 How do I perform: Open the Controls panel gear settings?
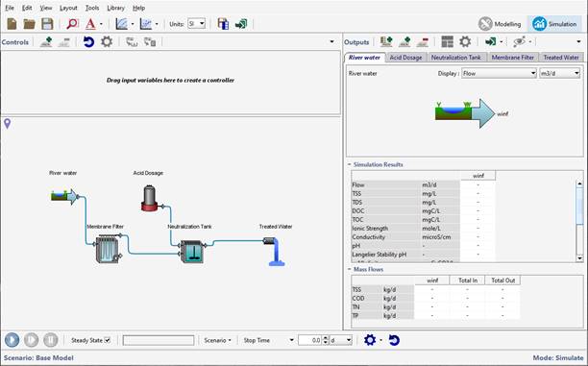tap(107, 41)
